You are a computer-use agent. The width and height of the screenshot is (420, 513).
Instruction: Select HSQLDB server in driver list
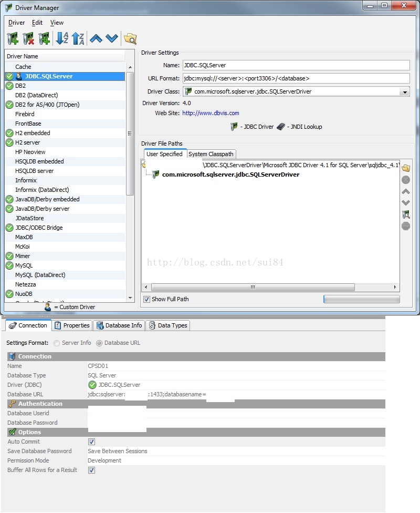65,171
